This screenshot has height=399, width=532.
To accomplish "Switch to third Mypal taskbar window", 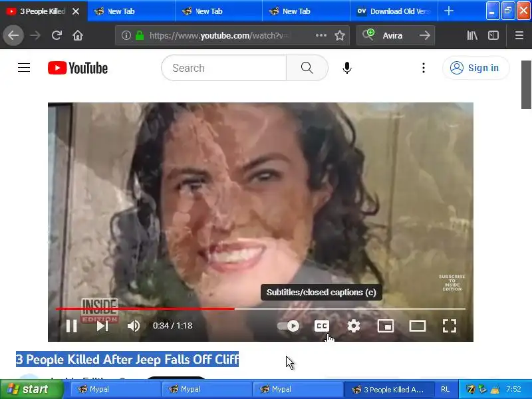I will 297,389.
